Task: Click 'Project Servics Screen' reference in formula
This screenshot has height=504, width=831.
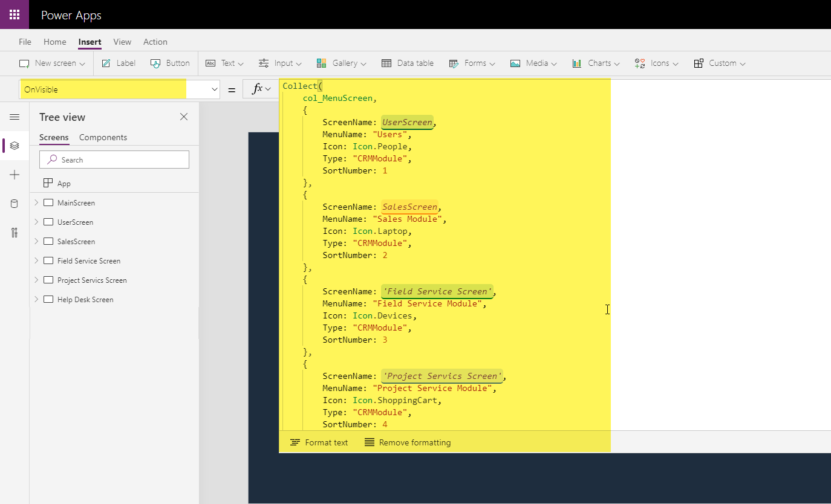Action: [x=442, y=376]
